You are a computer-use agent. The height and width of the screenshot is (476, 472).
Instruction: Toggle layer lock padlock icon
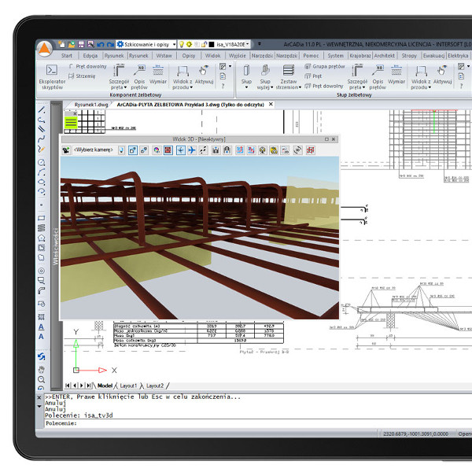[x=204, y=44]
